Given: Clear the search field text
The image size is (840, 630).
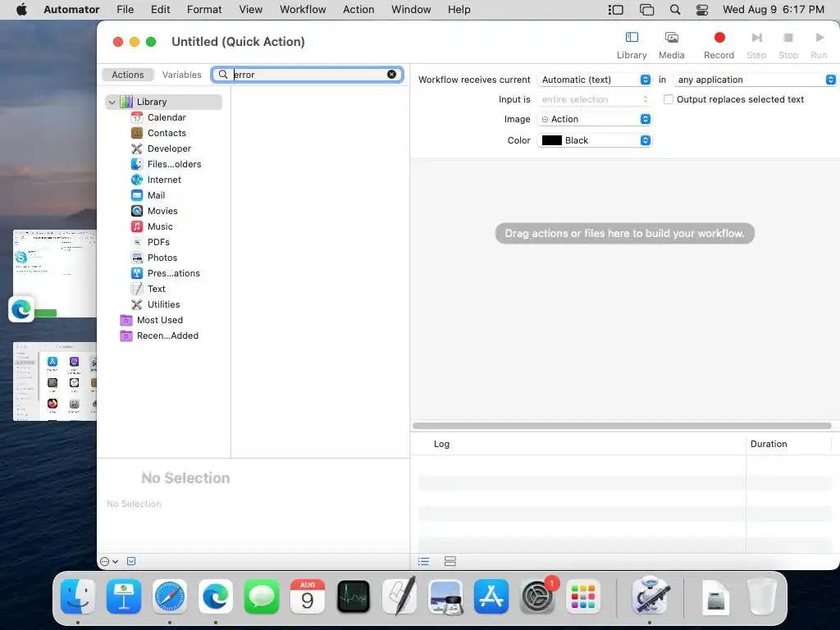Looking at the screenshot, I should (x=391, y=75).
